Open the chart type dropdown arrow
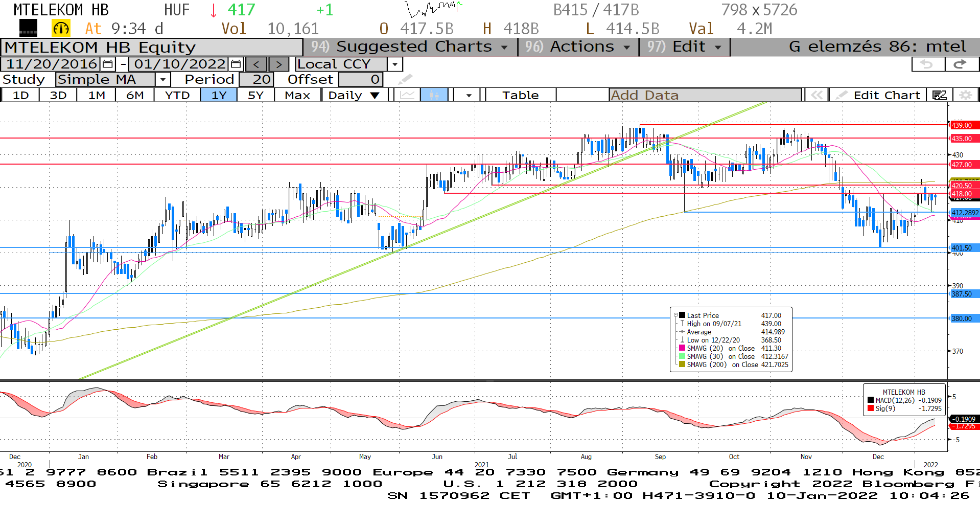The height and width of the screenshot is (524, 980). click(x=469, y=95)
